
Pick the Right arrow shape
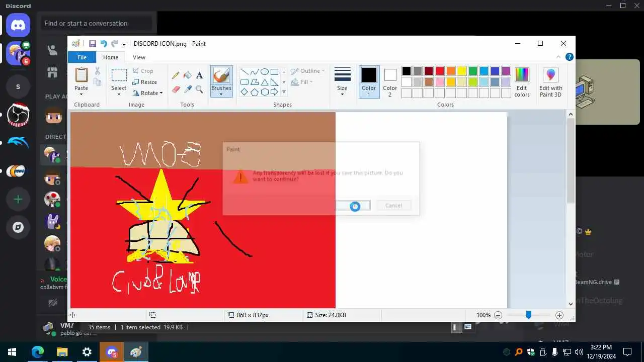(274, 92)
